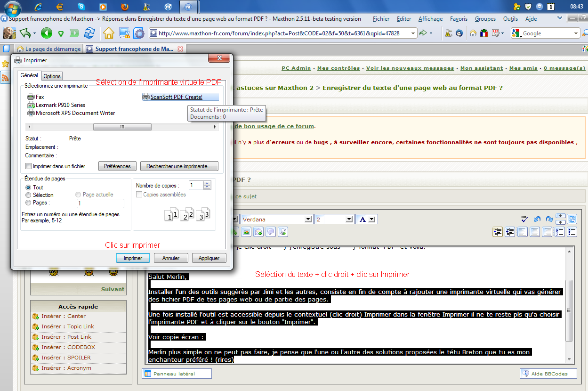Open the font size 2 dropdown
Viewport: 588px width, 391px height.
[x=349, y=219]
